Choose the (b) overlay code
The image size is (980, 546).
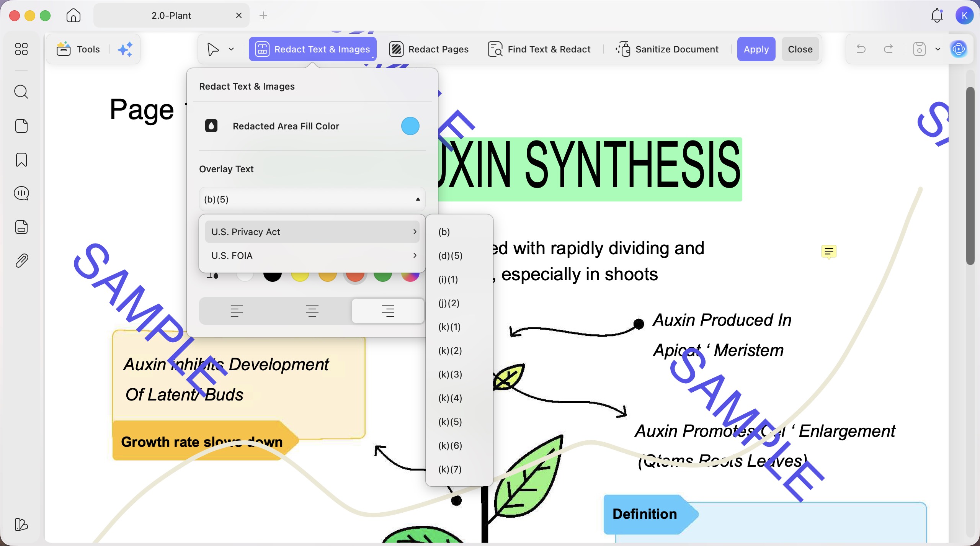tap(459, 232)
